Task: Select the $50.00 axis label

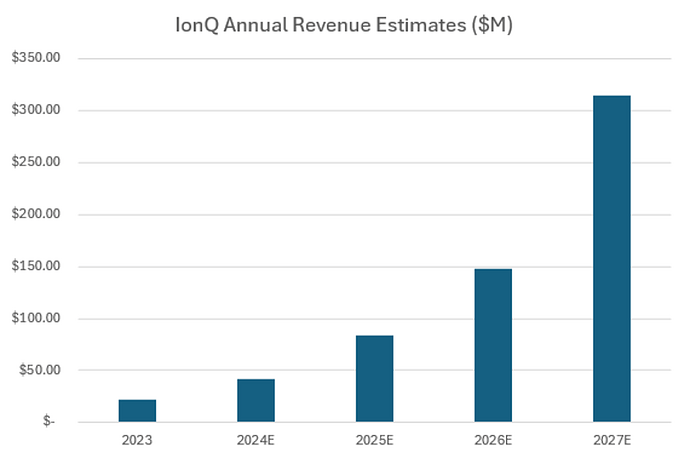Action: [40, 370]
